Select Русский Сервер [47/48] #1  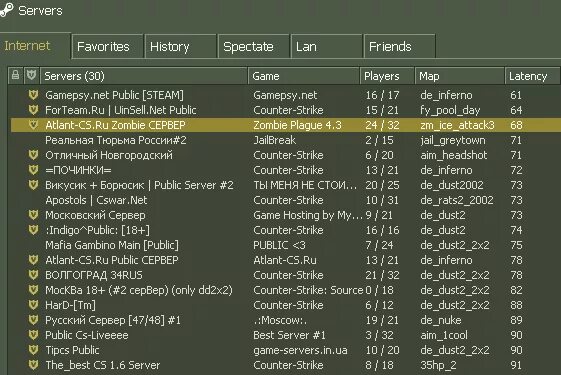(113, 321)
